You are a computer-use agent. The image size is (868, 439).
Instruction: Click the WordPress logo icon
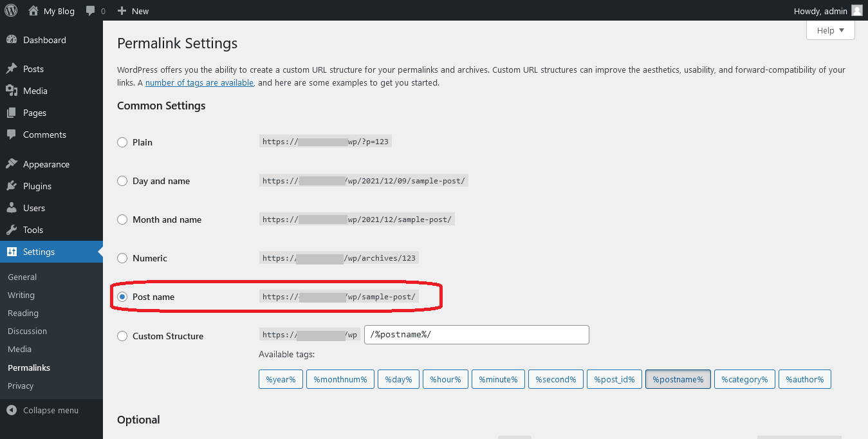click(x=11, y=10)
